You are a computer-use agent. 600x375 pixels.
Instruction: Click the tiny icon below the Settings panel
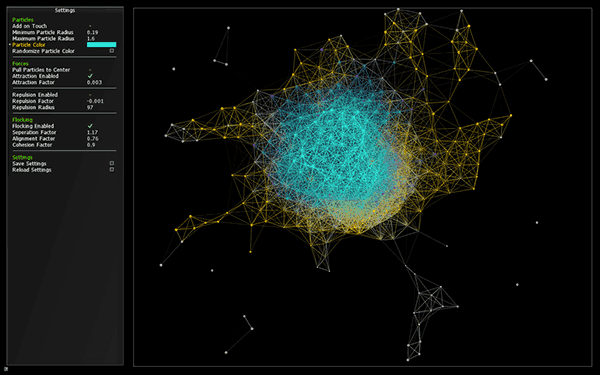6,369
